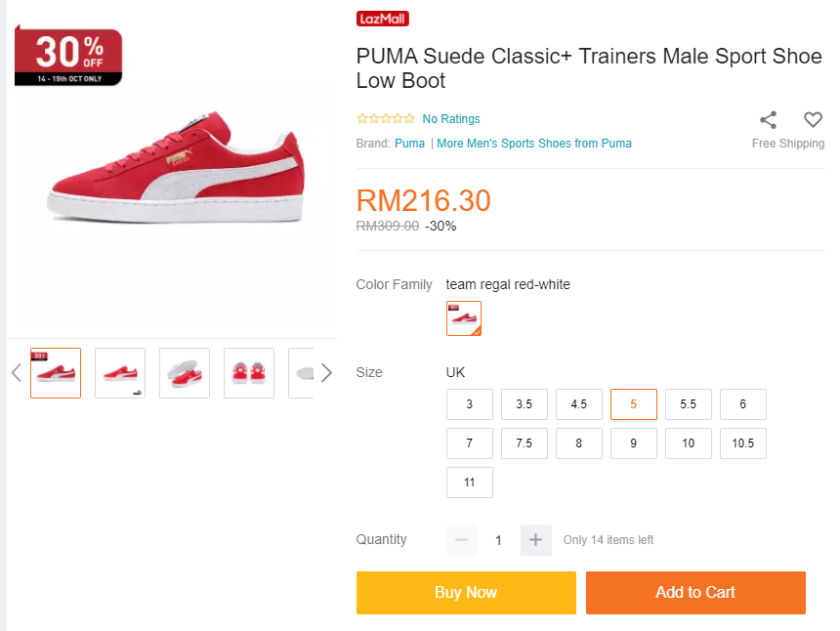
Task: Open the No Ratings link
Action: 451,119
